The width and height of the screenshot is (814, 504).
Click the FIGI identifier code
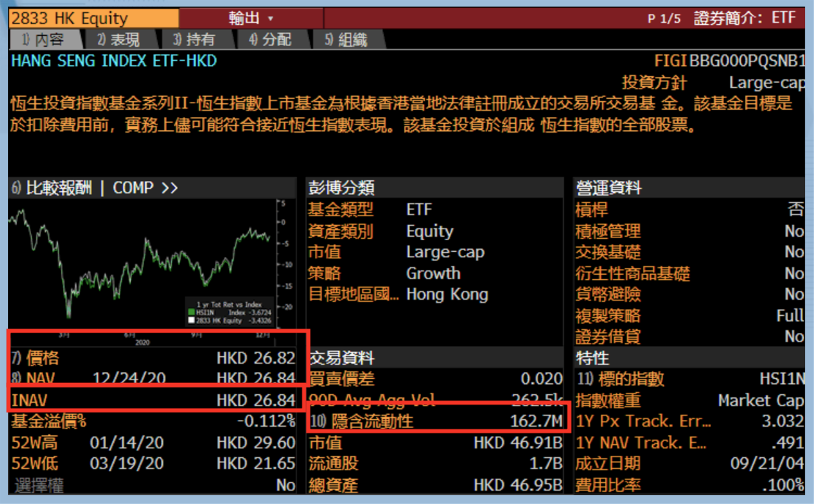[x=747, y=61]
